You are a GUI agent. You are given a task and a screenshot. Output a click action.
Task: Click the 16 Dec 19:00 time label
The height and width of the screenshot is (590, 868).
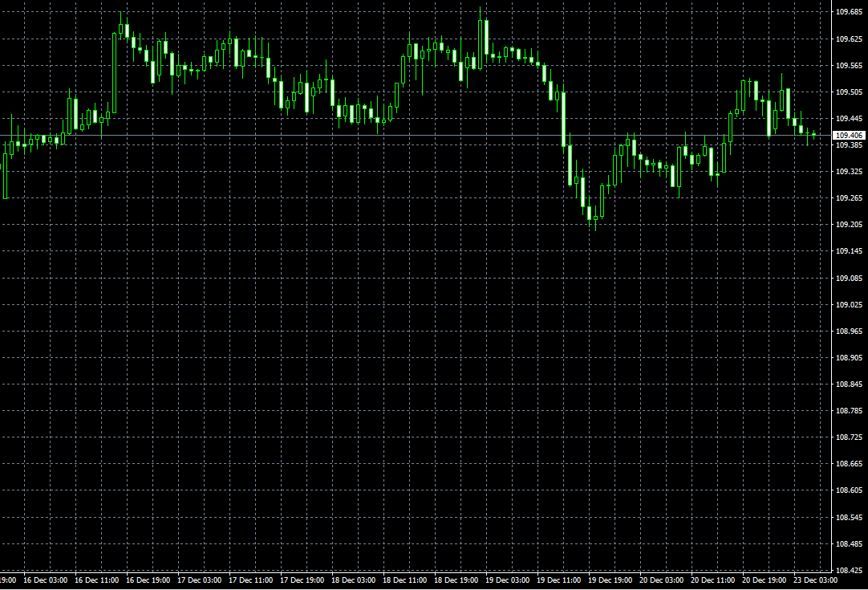148,580
